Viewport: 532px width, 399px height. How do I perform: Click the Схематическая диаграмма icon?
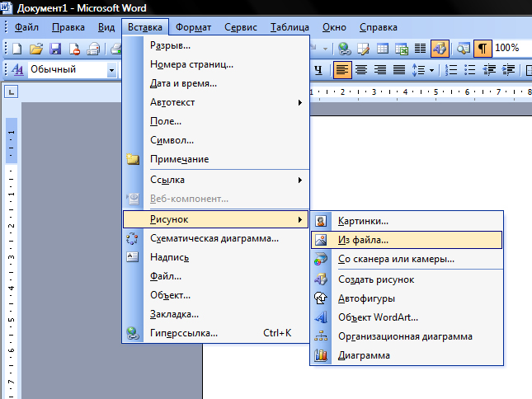pos(132,238)
